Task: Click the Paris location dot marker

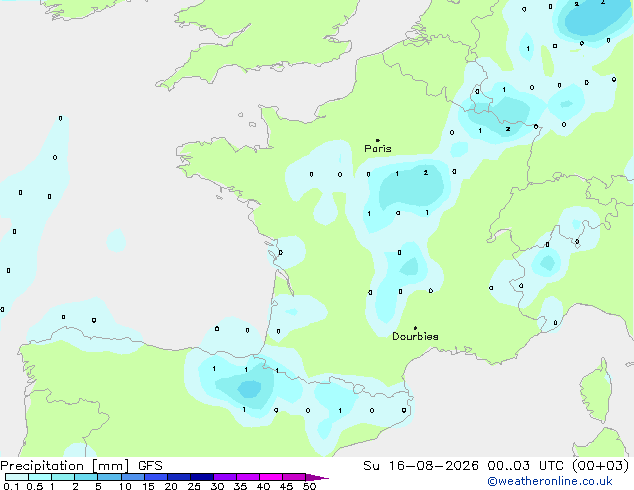Action: tap(378, 140)
